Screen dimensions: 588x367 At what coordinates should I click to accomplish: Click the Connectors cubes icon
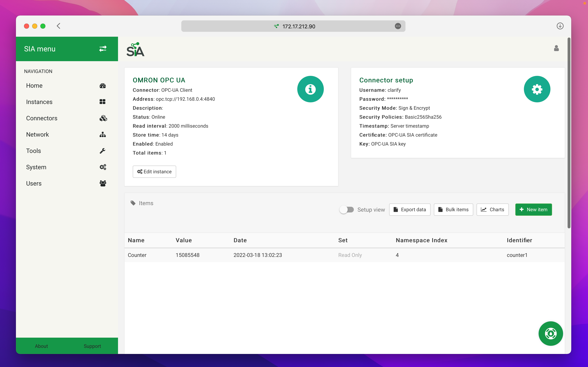tap(103, 118)
